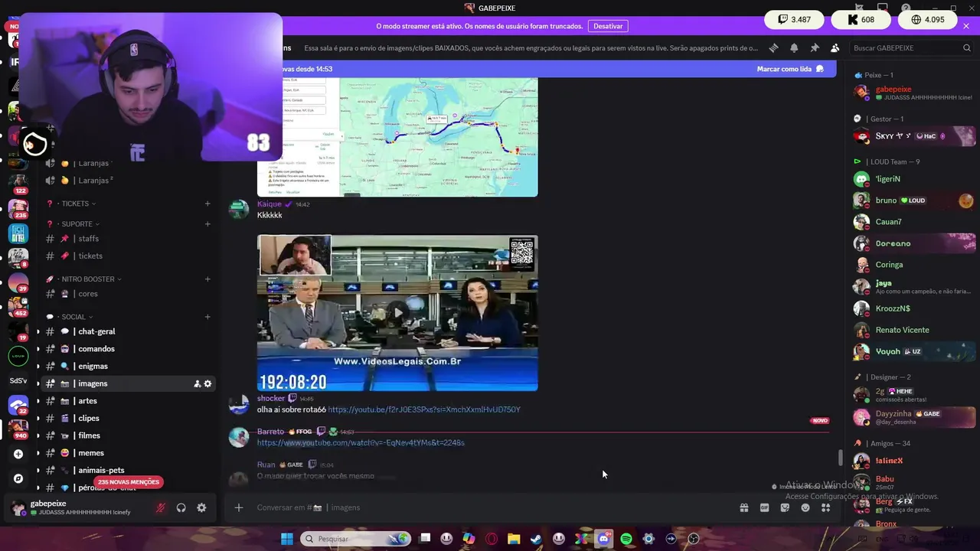980x551 pixels.
Task: Open the map image attachment
Action: (397, 137)
